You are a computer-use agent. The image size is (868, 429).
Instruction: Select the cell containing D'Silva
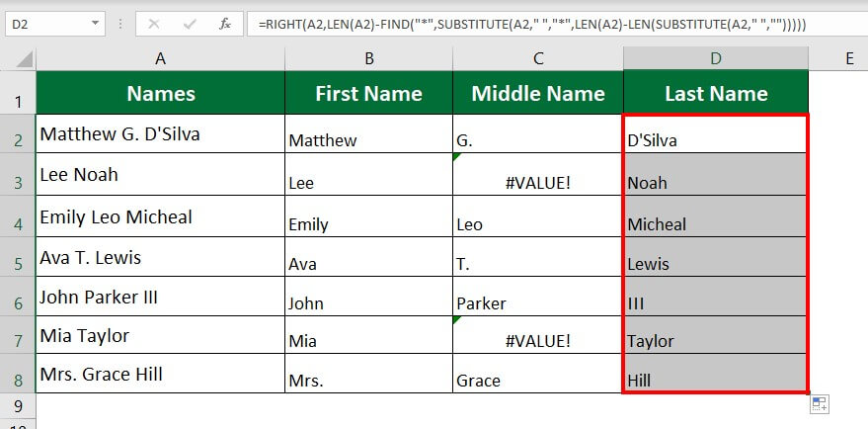(716, 134)
